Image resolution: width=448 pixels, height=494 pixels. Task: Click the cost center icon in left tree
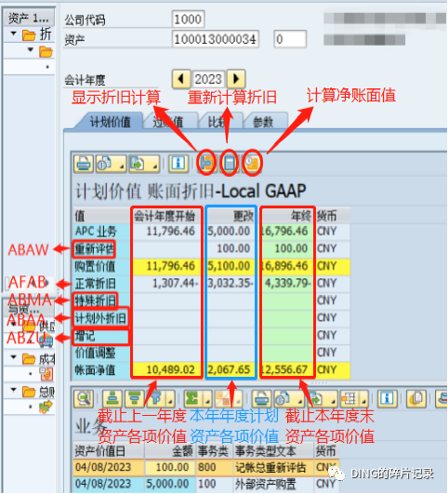(46, 374)
